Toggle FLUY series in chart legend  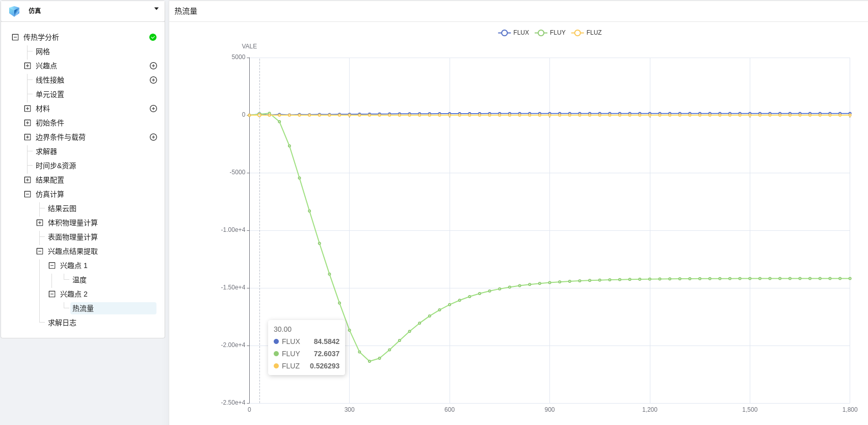(x=550, y=33)
